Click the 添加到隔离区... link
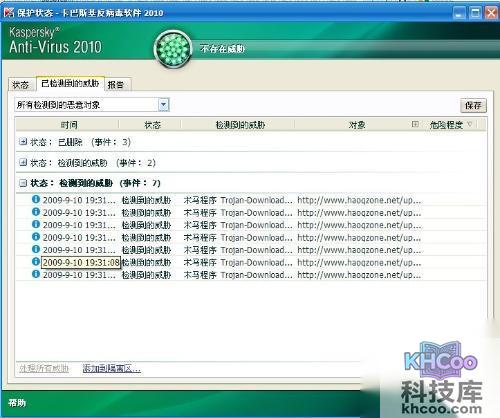The height and width of the screenshot is (418, 500). coord(112,368)
